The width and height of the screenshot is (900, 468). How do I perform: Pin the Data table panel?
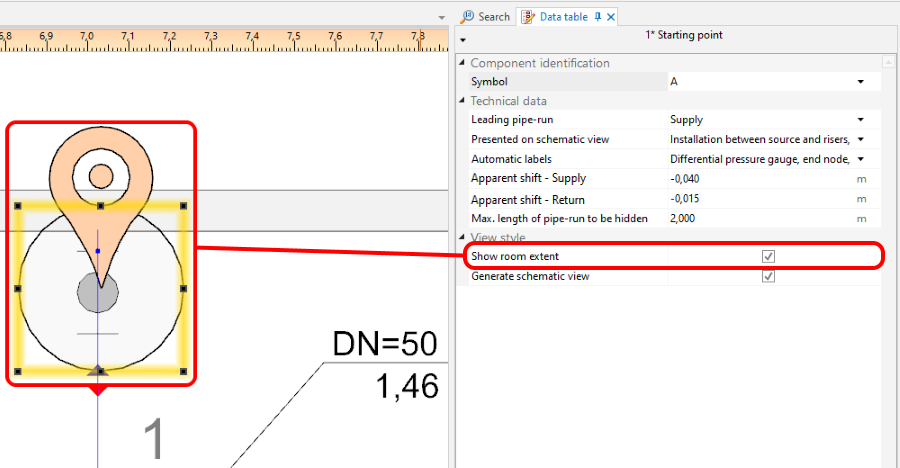click(x=598, y=17)
